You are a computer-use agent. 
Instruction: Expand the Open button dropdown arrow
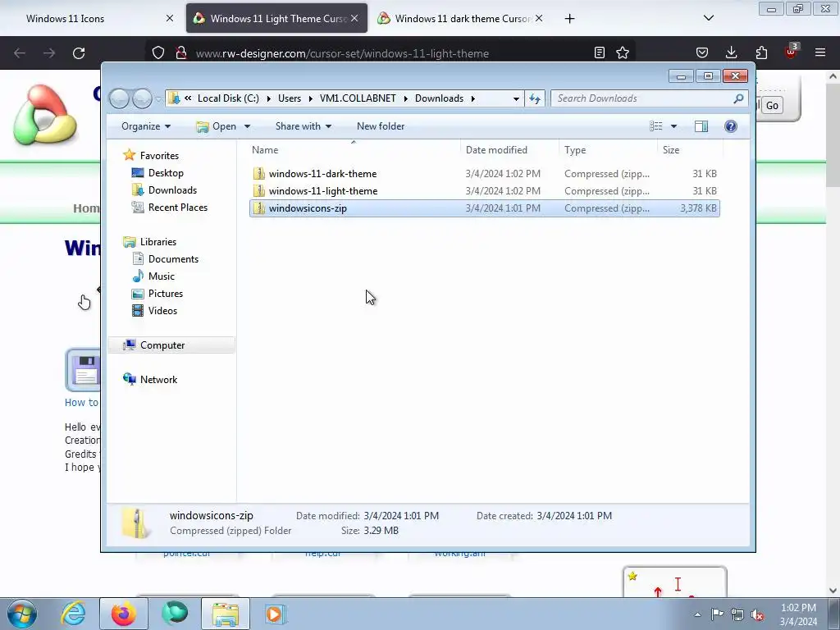click(x=247, y=126)
